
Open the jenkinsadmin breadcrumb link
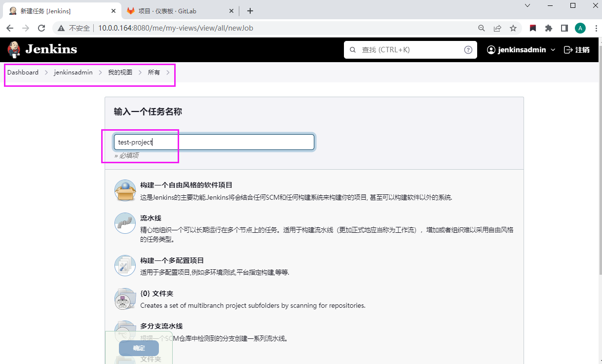73,73
